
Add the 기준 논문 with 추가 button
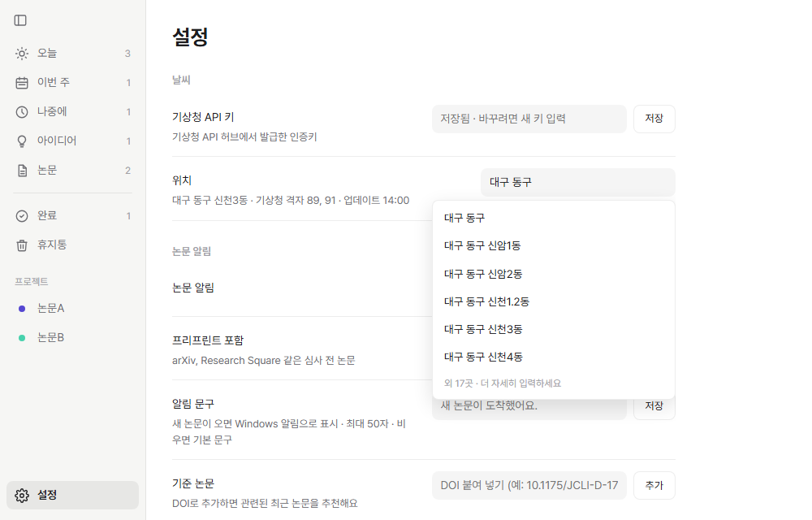tap(654, 485)
